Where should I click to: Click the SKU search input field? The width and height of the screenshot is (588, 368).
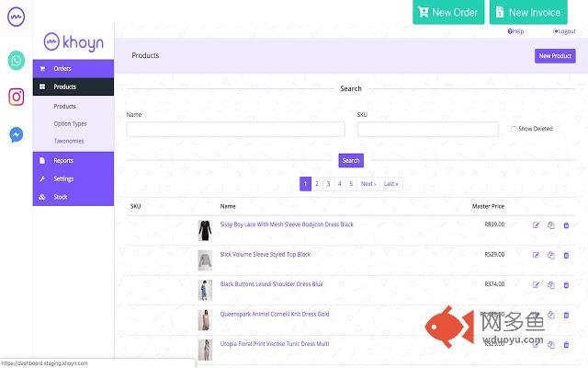pos(428,130)
